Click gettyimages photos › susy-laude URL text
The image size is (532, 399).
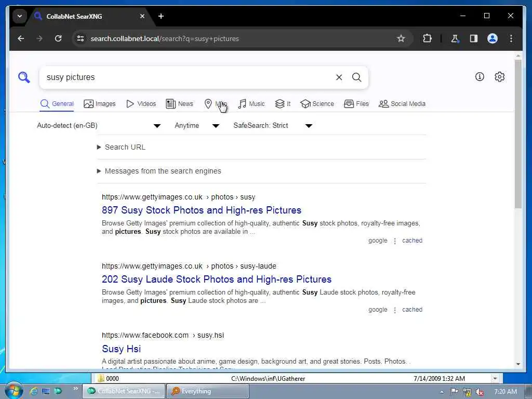189,267
